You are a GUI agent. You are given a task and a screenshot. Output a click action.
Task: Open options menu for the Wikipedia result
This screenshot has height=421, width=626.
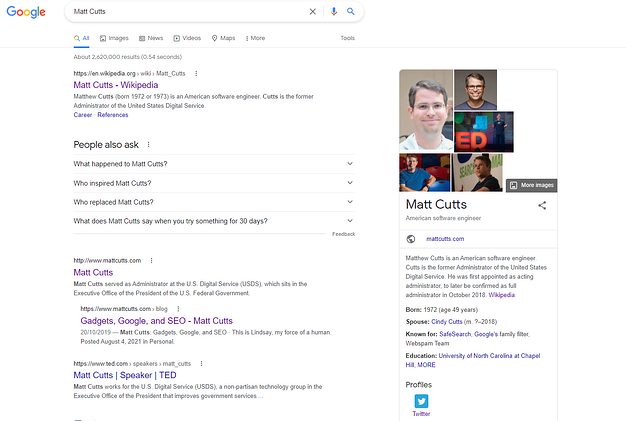point(196,73)
